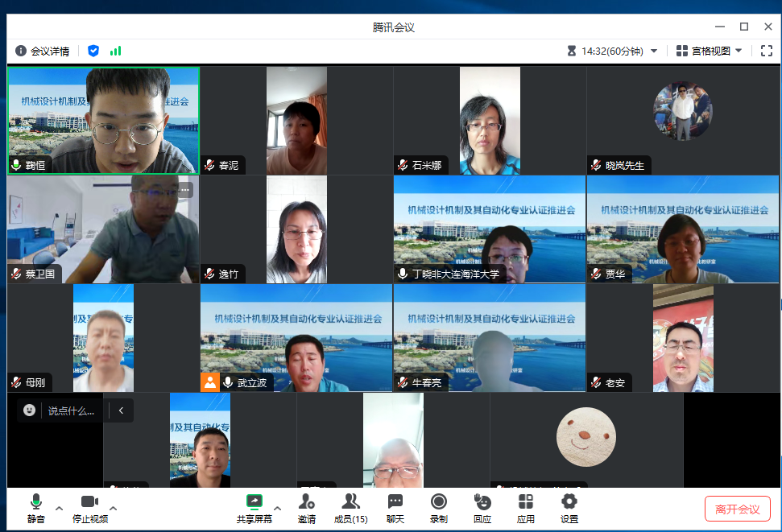
Task: Open the 邀请 (Invite) icon
Action: click(306, 508)
